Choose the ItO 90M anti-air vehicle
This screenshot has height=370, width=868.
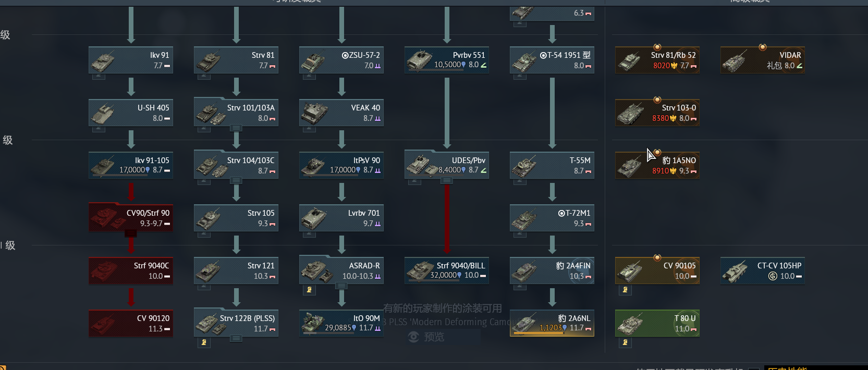[341, 323]
